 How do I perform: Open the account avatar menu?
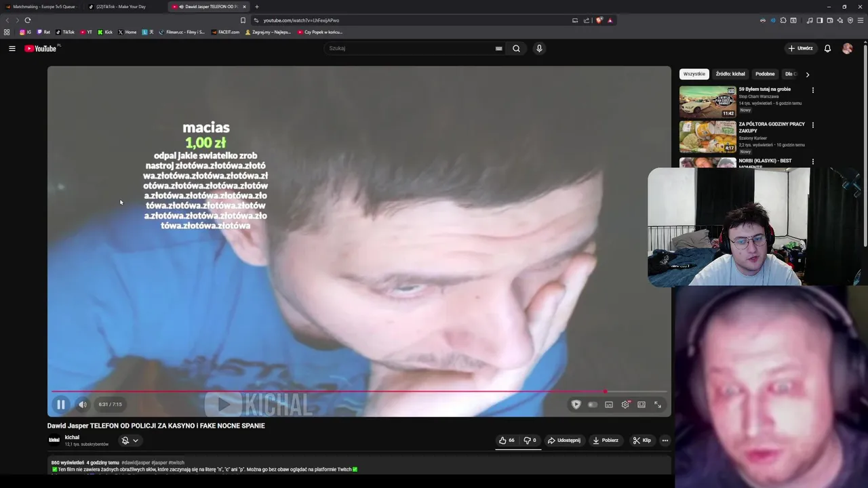[x=847, y=48]
